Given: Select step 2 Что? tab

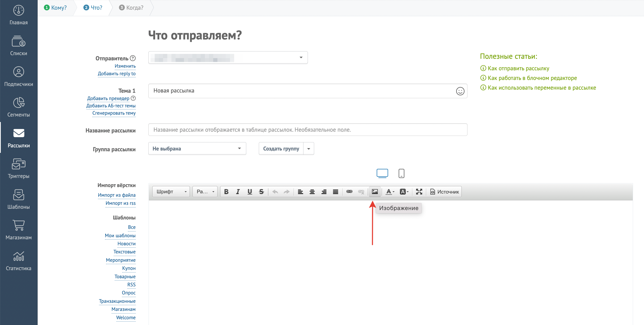Looking at the screenshot, I should pyautogui.click(x=93, y=8).
